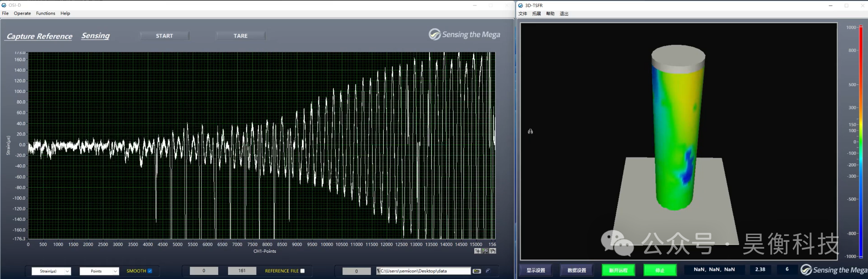Open folder browse icon beside data path
The image size is (868, 279).
(477, 271)
